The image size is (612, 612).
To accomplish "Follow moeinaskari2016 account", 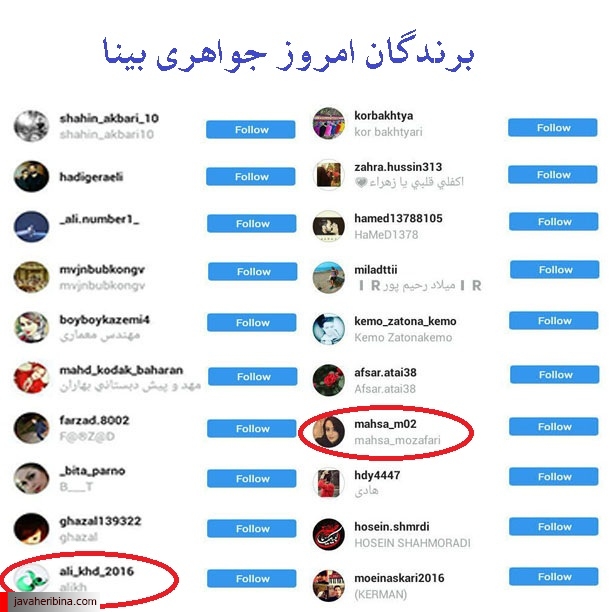I will click(x=553, y=576).
